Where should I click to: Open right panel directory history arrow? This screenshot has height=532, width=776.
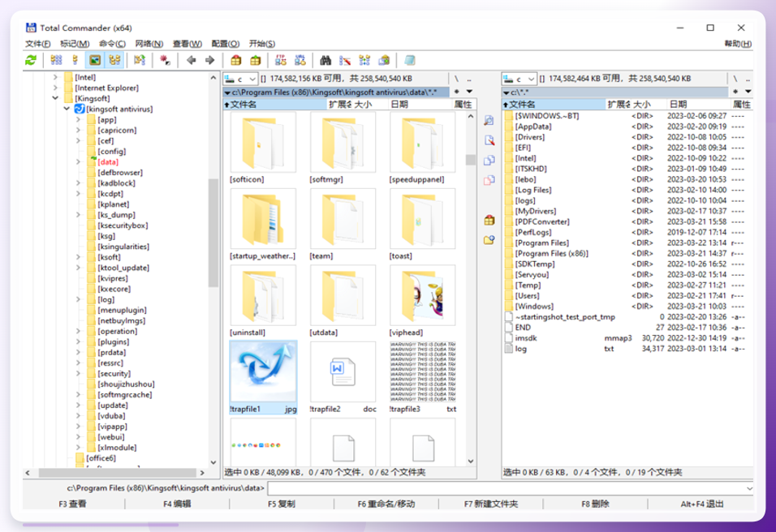pos(748,92)
